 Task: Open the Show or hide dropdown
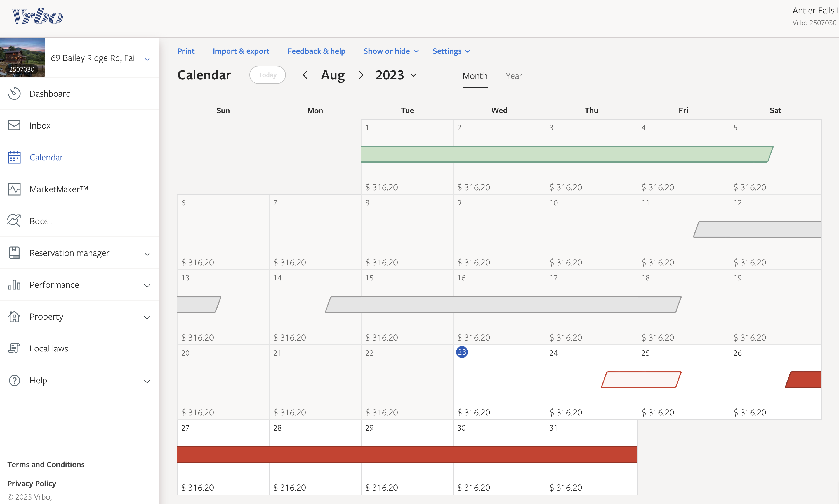pos(391,51)
